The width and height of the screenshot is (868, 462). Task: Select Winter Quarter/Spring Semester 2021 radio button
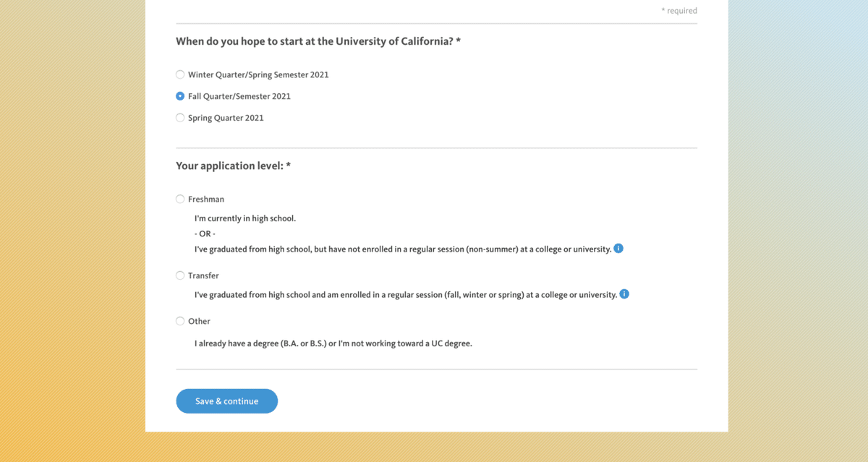[180, 74]
